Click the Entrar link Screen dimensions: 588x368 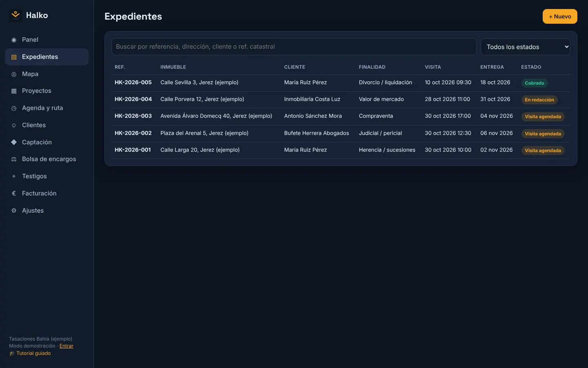coord(67,346)
